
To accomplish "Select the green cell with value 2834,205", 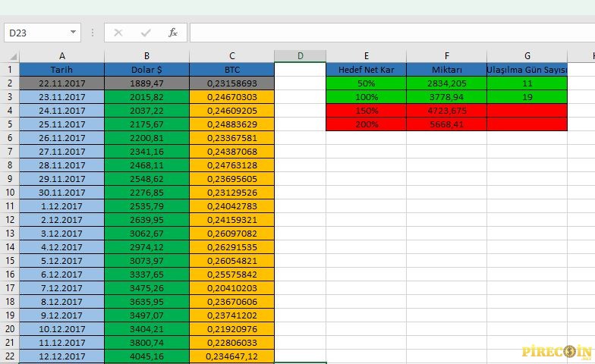I will 446,83.
